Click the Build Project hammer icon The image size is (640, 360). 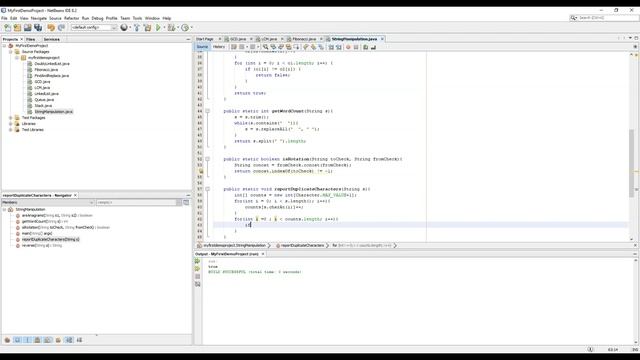click(137, 27)
